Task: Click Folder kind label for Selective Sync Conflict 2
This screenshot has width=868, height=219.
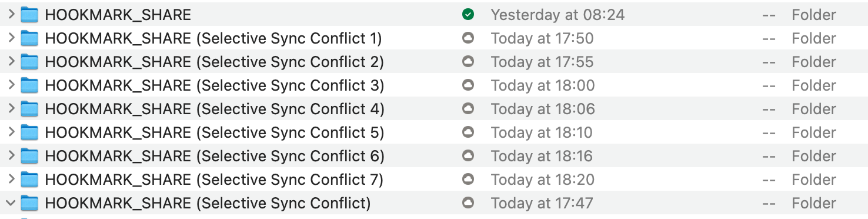Action: click(x=814, y=62)
